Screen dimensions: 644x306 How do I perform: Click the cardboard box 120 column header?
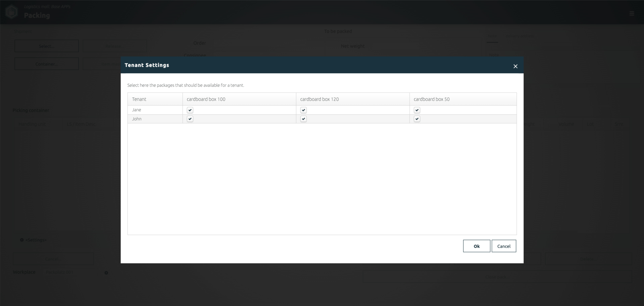353,99
